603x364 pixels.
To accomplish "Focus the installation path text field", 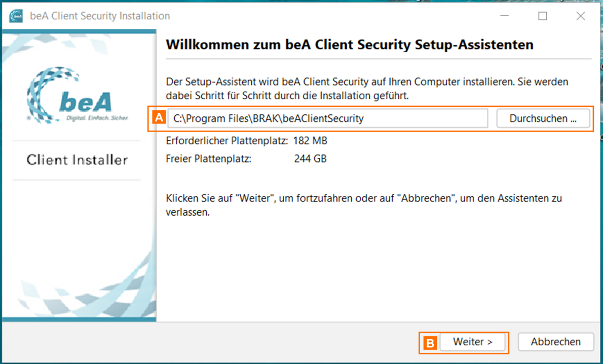I will coord(327,118).
